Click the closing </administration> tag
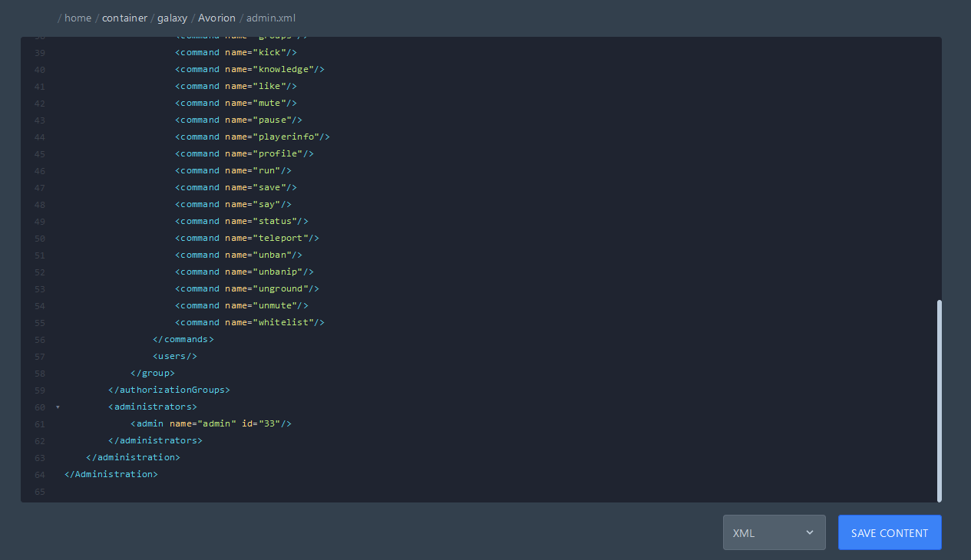Image resolution: width=971 pixels, height=560 pixels. pyautogui.click(x=133, y=457)
